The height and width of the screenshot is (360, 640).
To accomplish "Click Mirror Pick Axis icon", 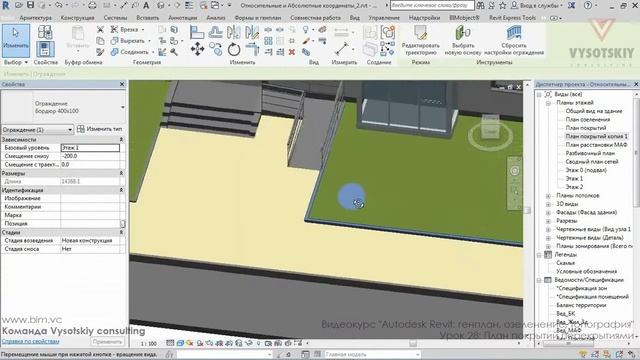I will point(234,32).
